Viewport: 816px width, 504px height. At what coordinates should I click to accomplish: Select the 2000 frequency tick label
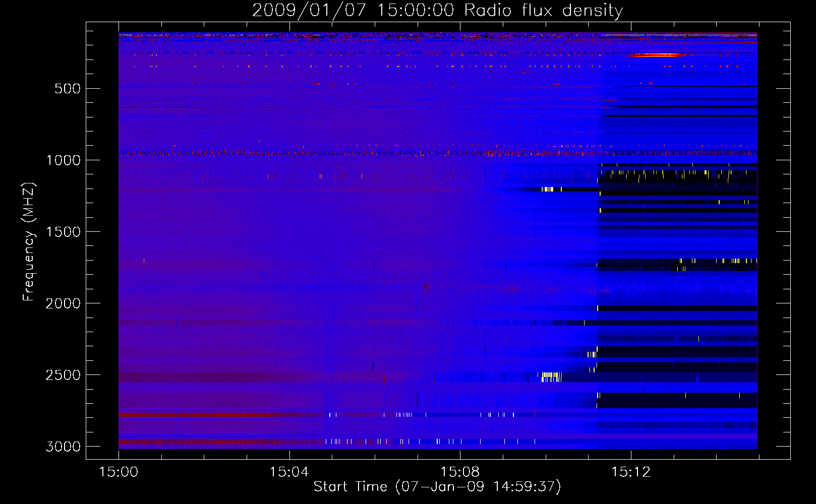(x=64, y=303)
